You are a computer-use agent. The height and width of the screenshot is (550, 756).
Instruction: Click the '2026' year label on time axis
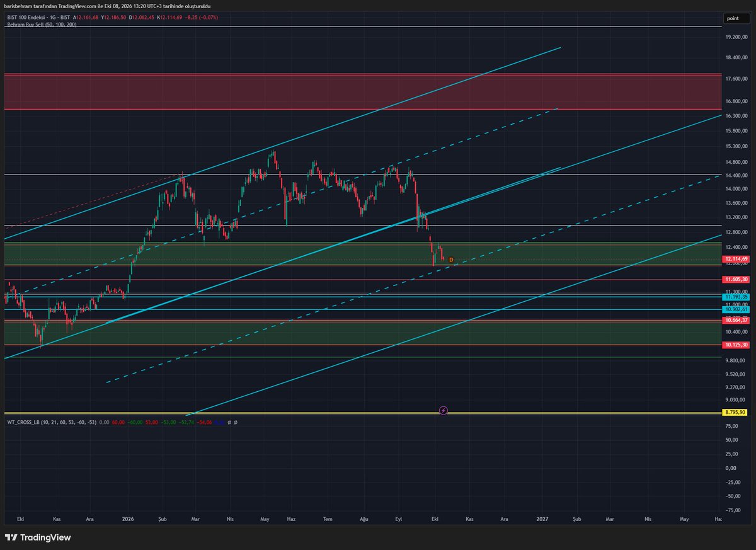(128, 518)
